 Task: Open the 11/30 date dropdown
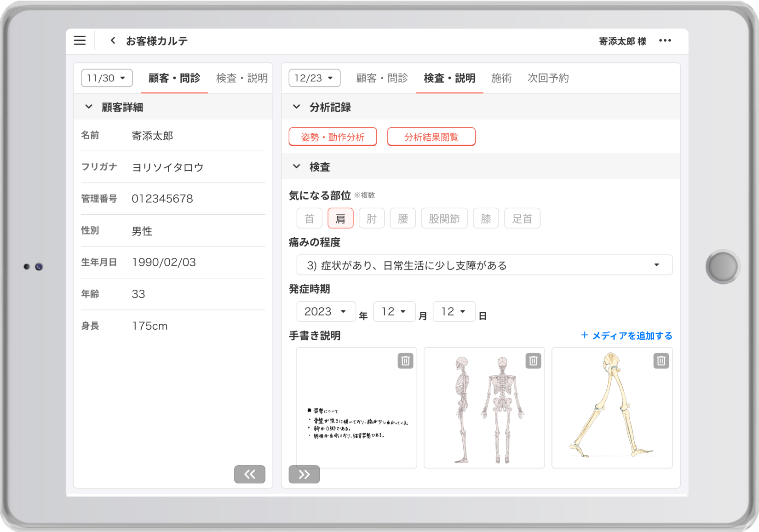pos(107,78)
